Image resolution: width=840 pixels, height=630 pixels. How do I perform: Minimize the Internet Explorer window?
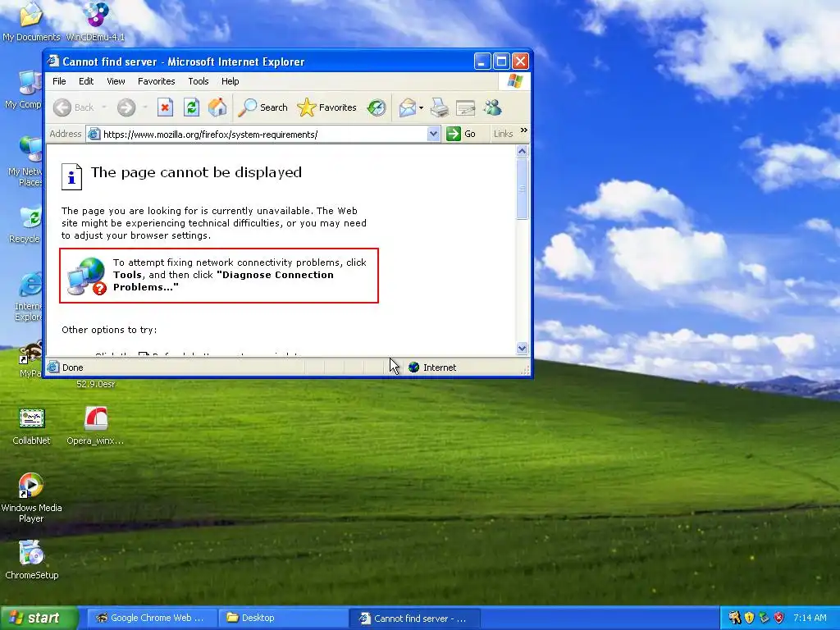point(482,62)
